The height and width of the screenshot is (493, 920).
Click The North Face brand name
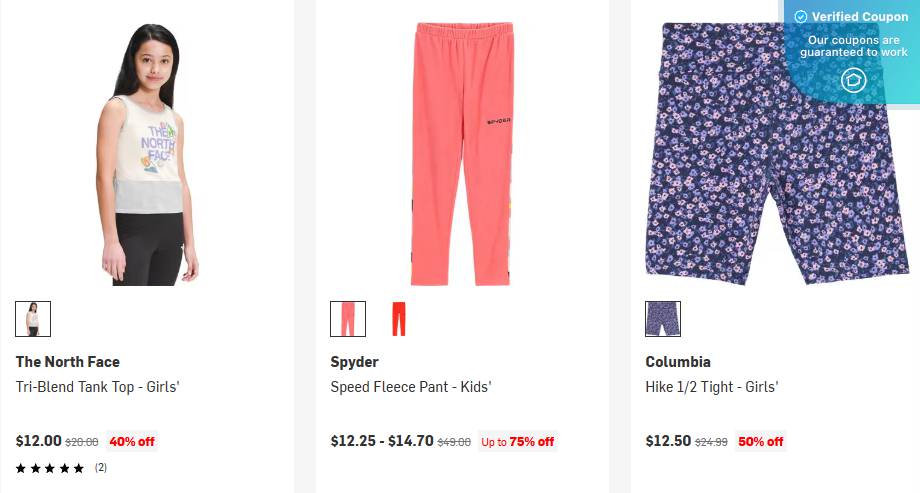pyautogui.click(x=67, y=362)
